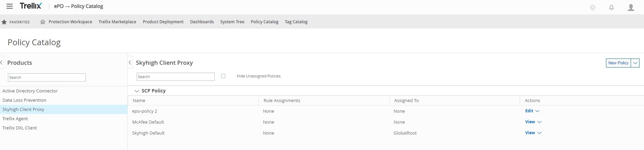The width and height of the screenshot is (644, 150).
Task: Select Data Loss Prevention product
Action: (x=24, y=100)
